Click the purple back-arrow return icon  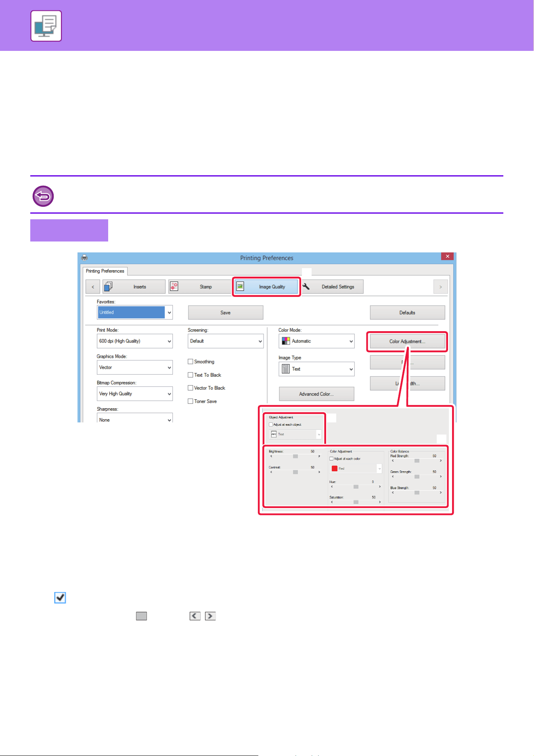[43, 196]
